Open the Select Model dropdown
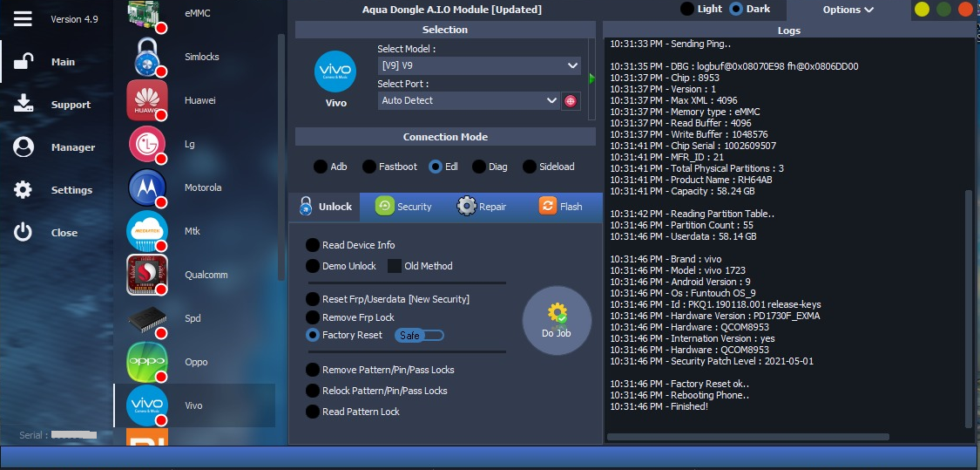This screenshot has width=980, height=470. 479,65
